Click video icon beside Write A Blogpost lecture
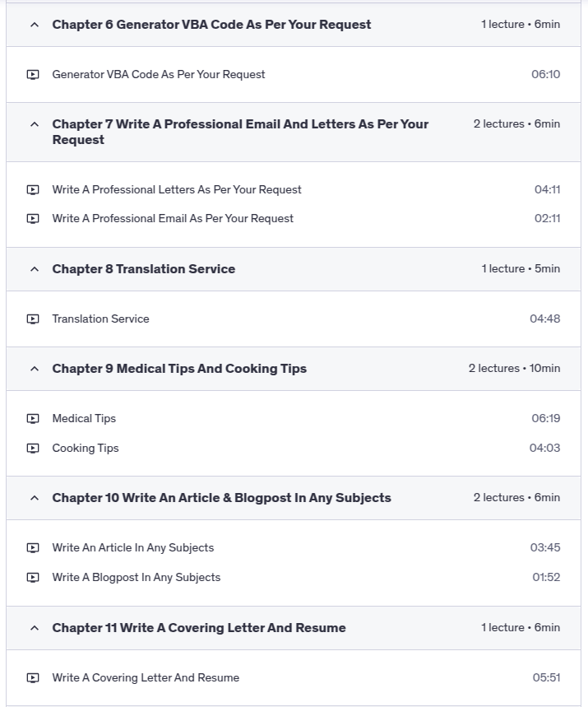588x707 pixels. tap(33, 578)
